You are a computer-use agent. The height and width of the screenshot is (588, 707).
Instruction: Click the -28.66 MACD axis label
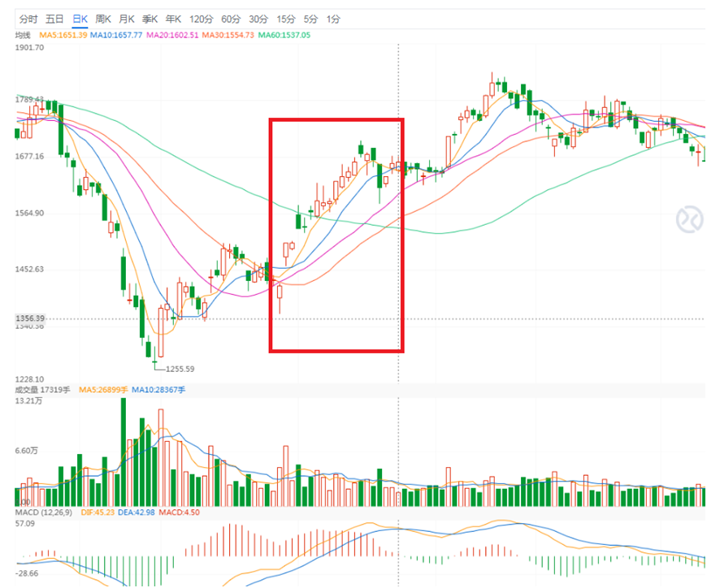tap(27, 573)
